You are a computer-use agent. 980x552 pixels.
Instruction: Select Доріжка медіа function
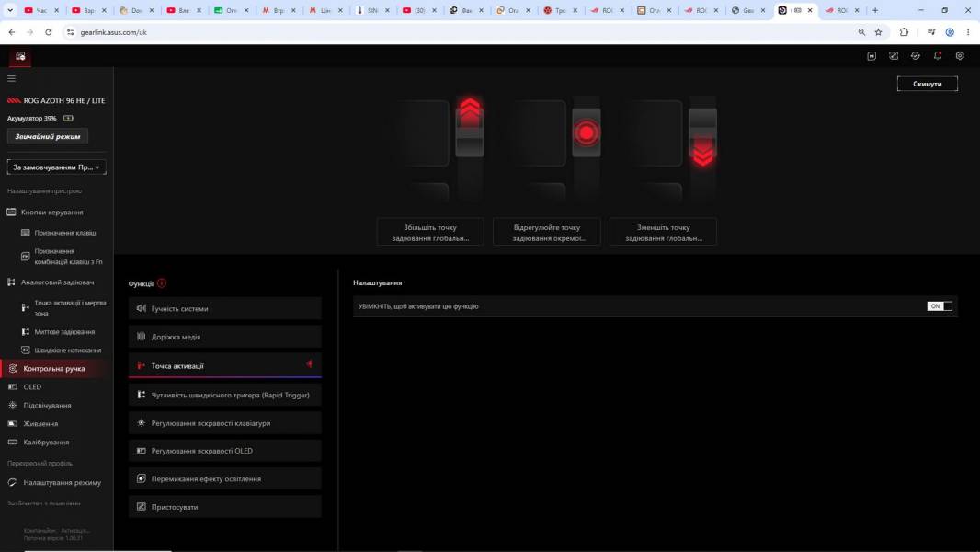coord(225,337)
